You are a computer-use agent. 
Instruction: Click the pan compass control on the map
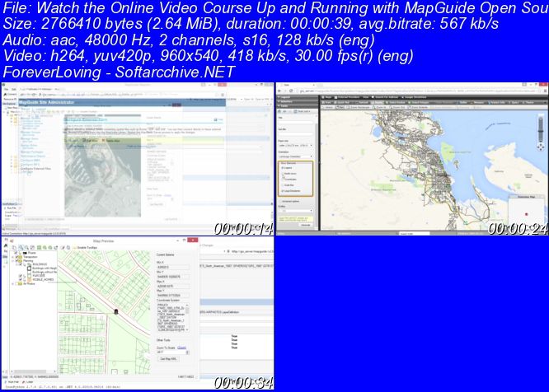click(541, 147)
